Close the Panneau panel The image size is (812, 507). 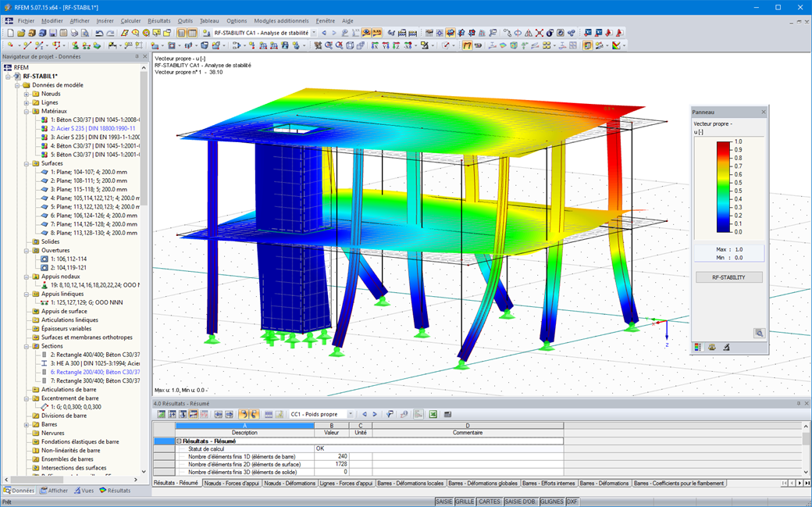(x=764, y=112)
